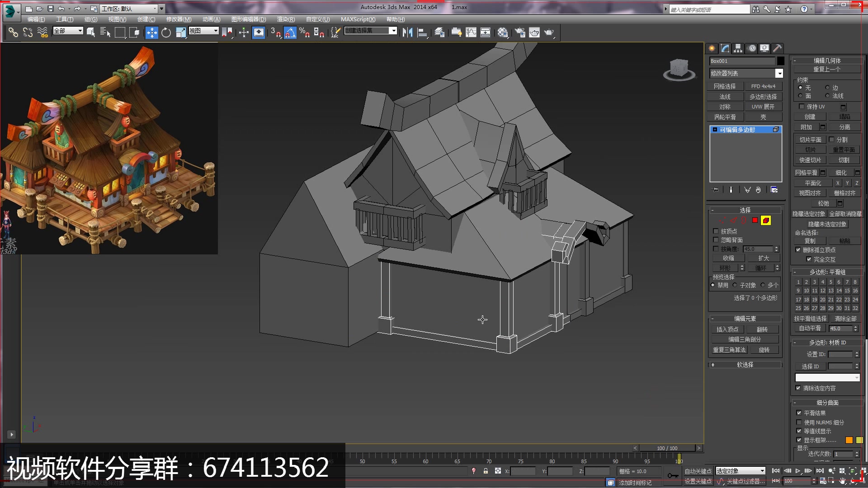Screen dimensions: 868x488
Task: Select the Link tool in main toolbar
Action: pyautogui.click(x=13, y=32)
